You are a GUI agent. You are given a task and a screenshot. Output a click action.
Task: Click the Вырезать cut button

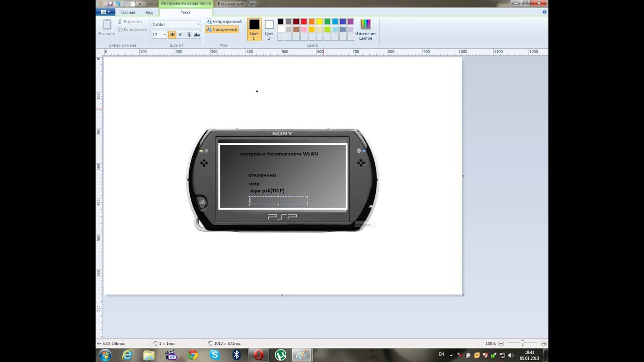click(130, 22)
